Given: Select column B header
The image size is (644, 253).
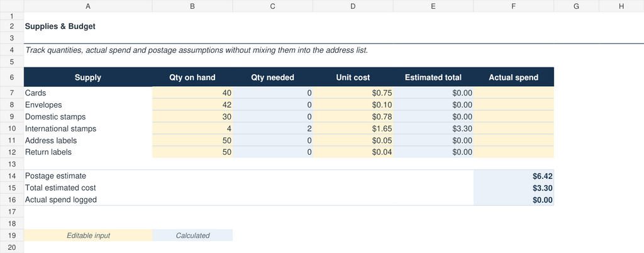Looking at the screenshot, I should pyautogui.click(x=192, y=6).
